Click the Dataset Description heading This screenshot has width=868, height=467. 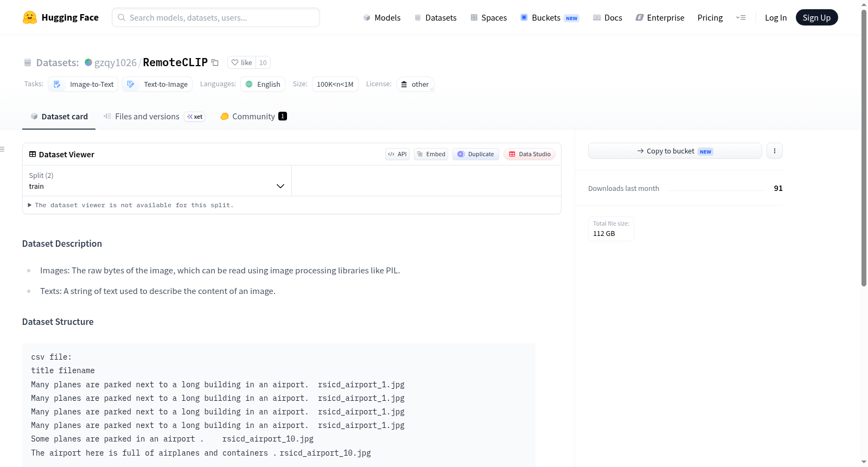pyautogui.click(x=62, y=244)
